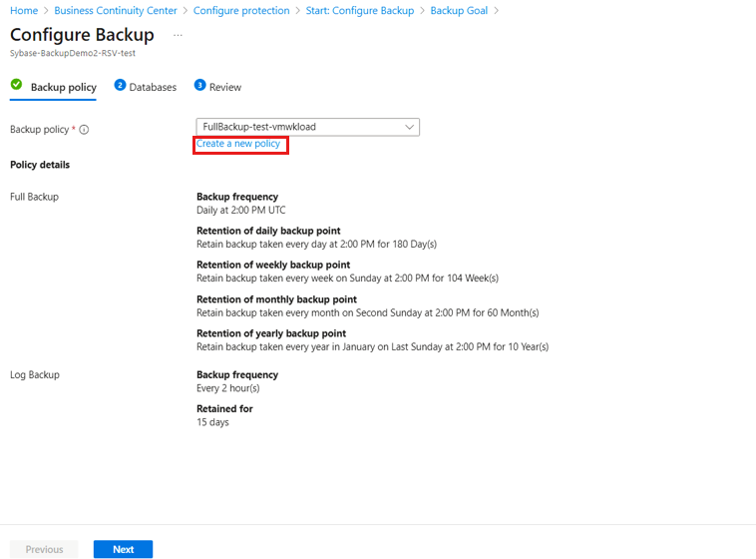Click the Previous button
This screenshot has height=559, width=756.
(44, 549)
